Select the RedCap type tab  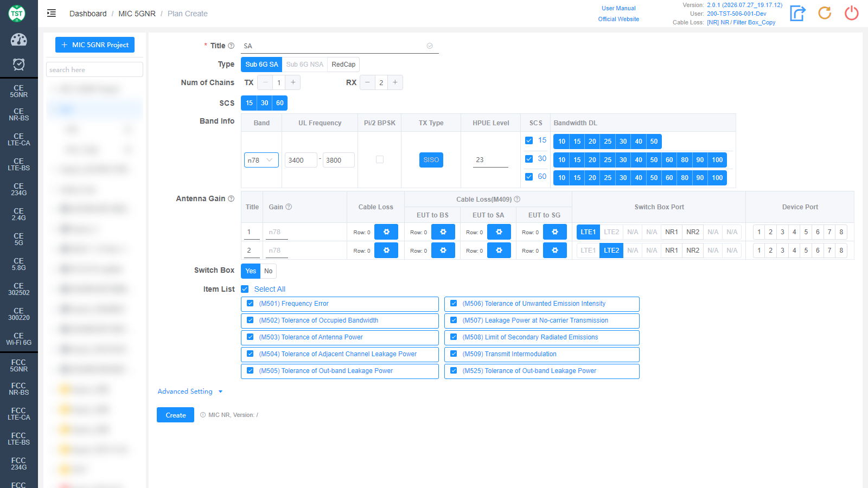coord(343,65)
